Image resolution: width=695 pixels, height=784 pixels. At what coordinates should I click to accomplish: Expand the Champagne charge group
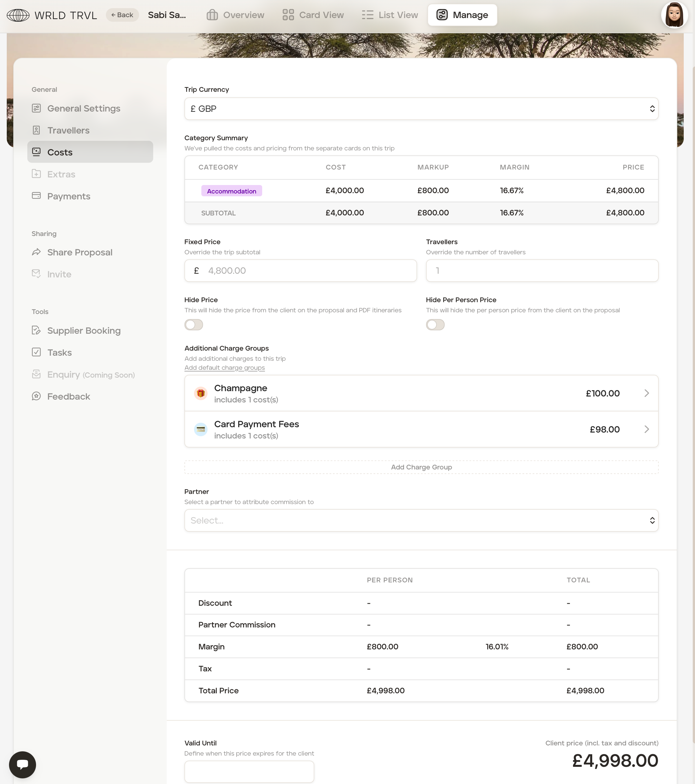pyautogui.click(x=421, y=393)
